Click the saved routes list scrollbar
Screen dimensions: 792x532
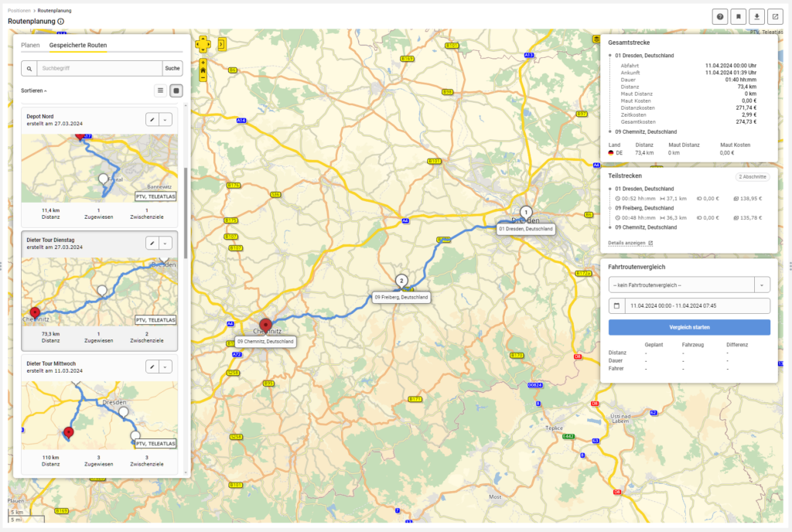(x=186, y=212)
